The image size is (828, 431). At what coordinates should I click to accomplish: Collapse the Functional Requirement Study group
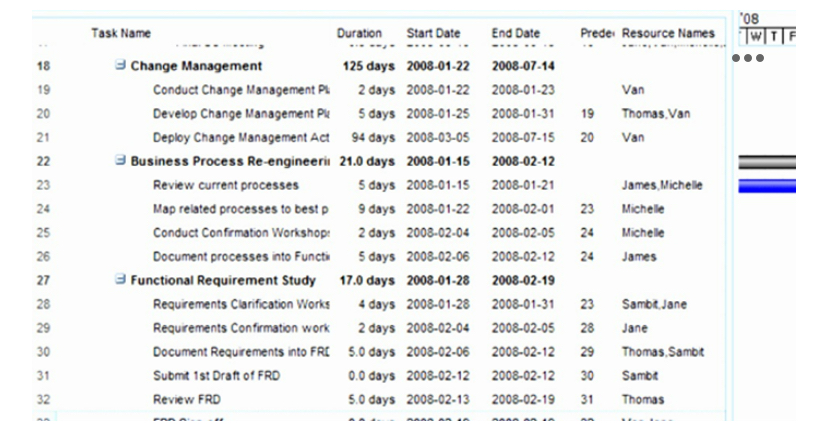[120, 279]
